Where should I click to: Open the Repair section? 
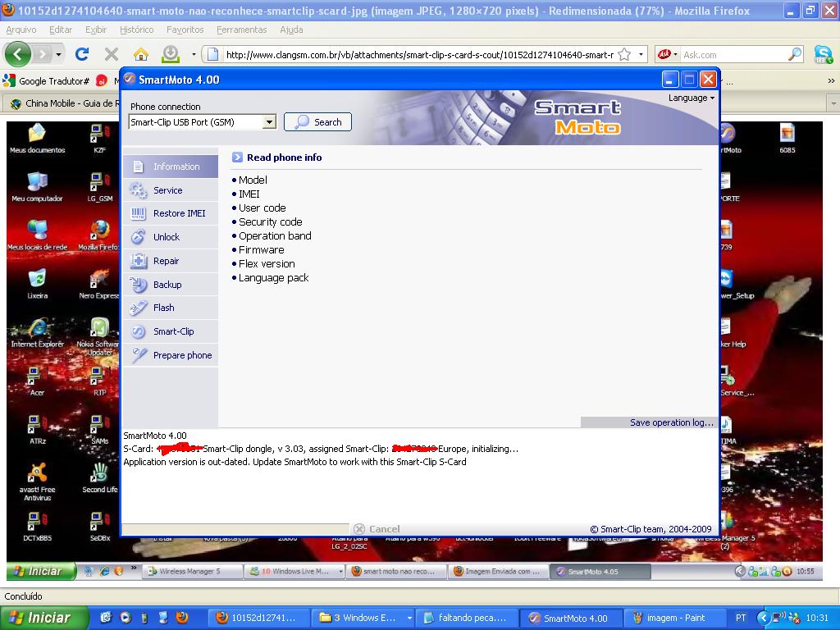point(171,261)
